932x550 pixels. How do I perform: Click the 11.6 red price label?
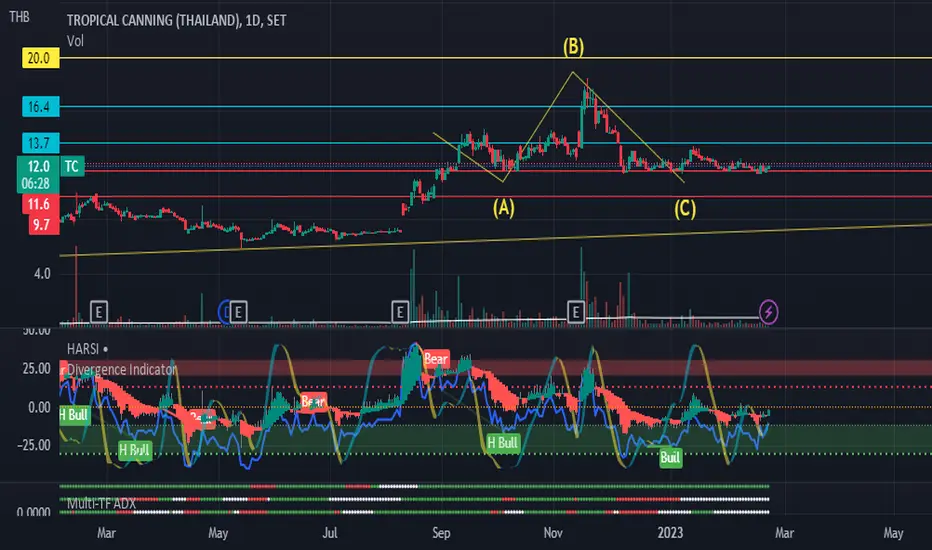click(40, 205)
